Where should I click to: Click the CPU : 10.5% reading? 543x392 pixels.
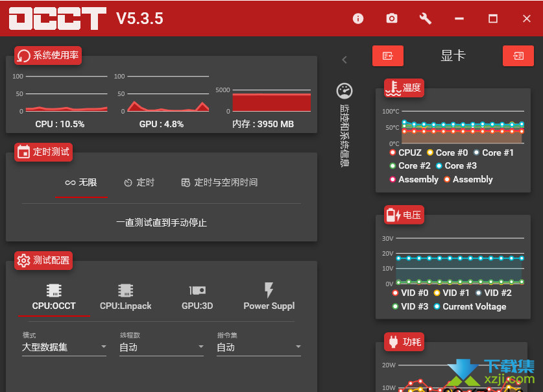click(60, 124)
